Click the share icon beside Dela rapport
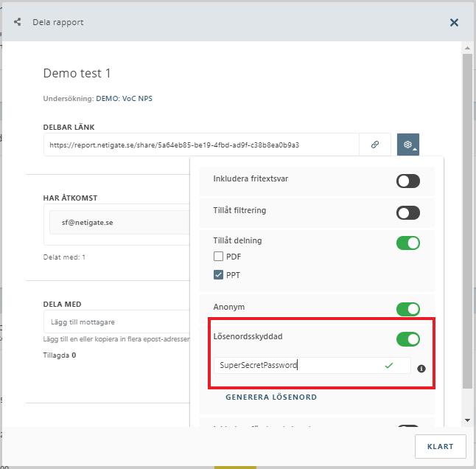This screenshot has width=476, height=469. pos(17,22)
